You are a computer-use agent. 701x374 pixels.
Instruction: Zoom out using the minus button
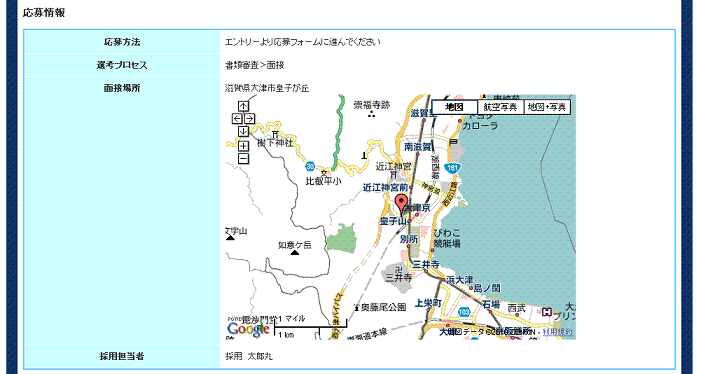point(243,158)
